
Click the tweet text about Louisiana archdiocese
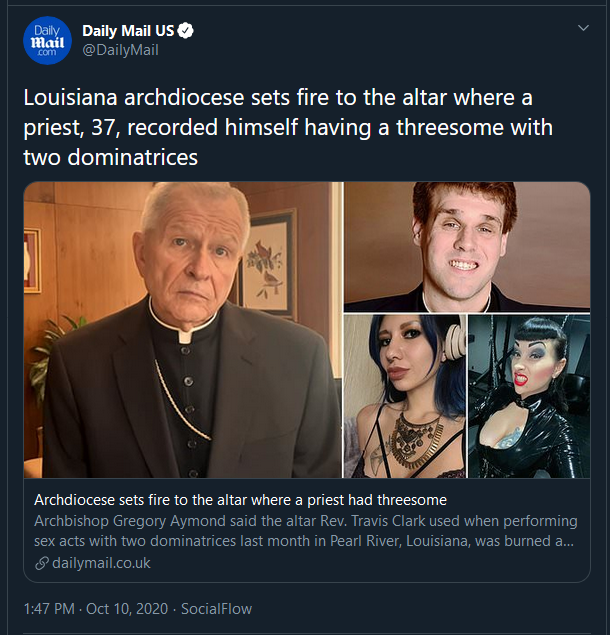click(288, 128)
